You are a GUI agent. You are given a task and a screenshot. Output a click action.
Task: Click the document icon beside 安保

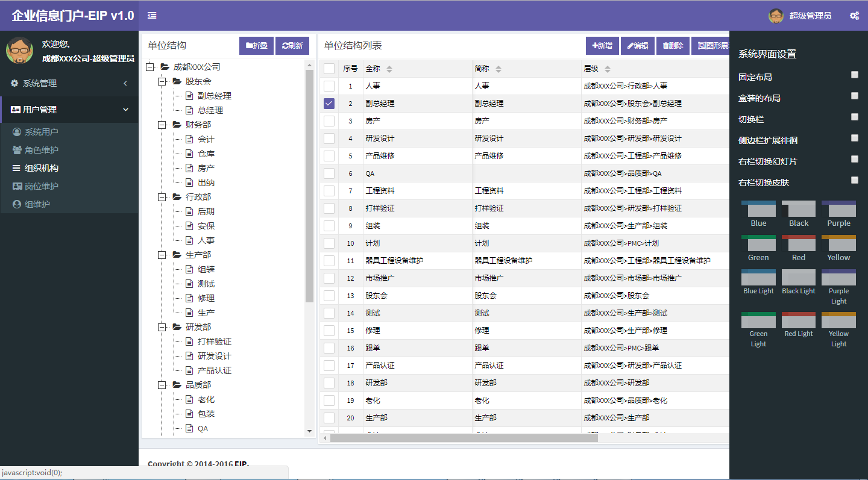pyautogui.click(x=189, y=226)
